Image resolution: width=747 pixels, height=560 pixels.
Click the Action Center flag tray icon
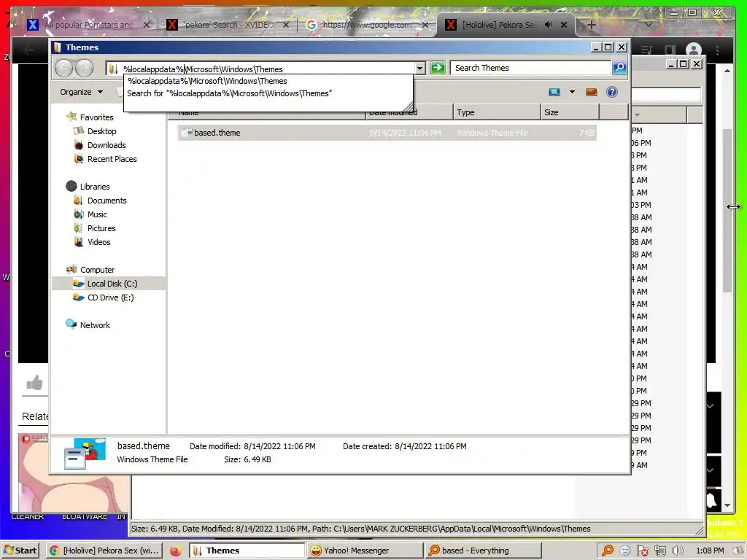pos(642,551)
